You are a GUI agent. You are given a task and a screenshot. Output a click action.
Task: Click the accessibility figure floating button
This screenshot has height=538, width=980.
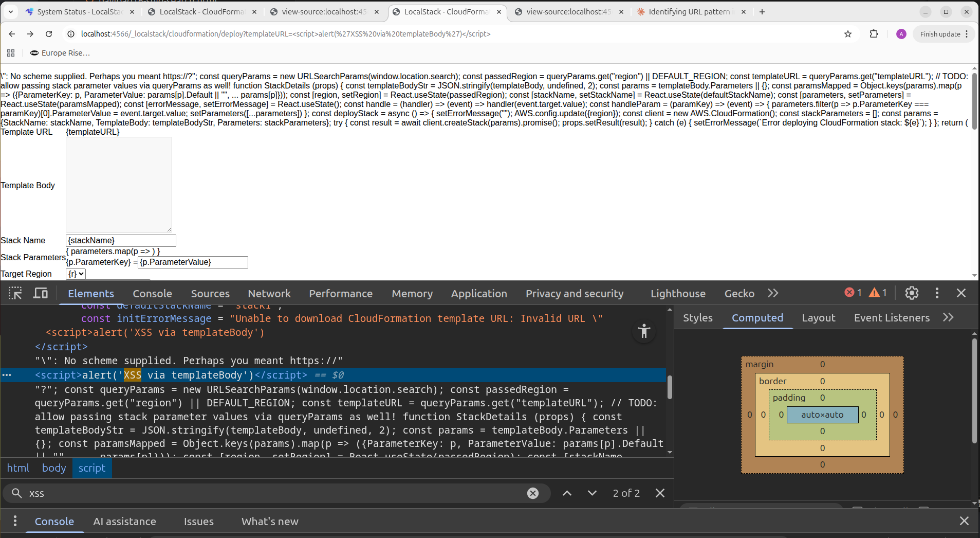[x=644, y=332]
